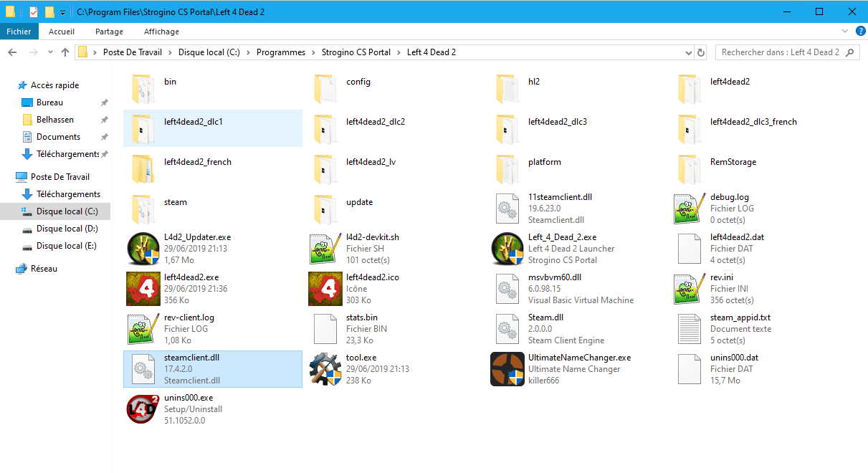Click the steamclient.dll file icon
The height and width of the screenshot is (473, 868).
pos(143,369)
